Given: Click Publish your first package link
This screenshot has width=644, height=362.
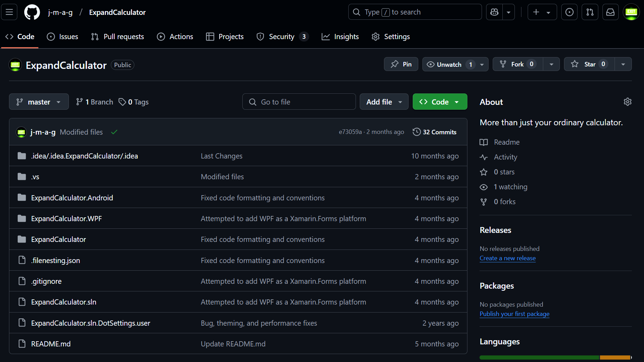Looking at the screenshot, I should click(x=515, y=314).
